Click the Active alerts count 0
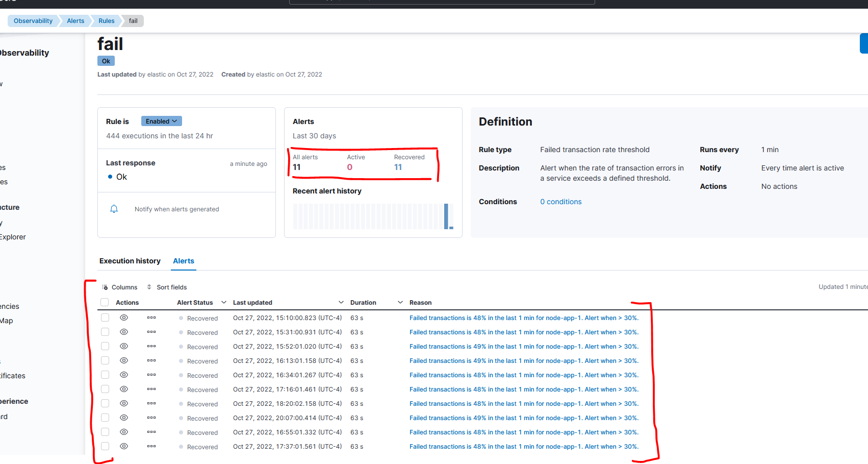 click(x=350, y=167)
